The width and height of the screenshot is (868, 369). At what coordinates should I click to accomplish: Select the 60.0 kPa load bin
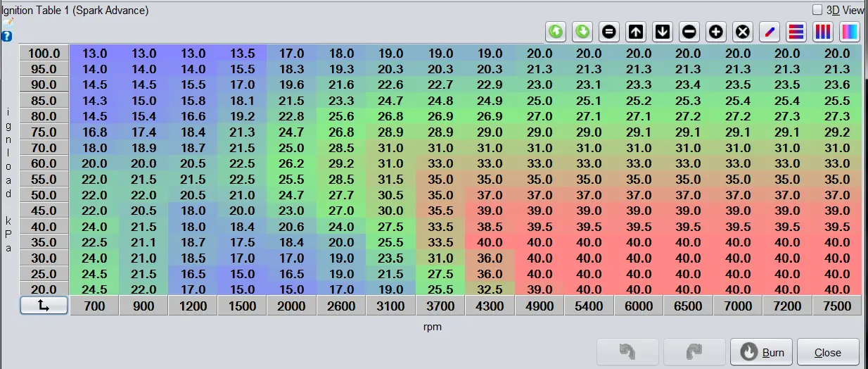(44, 163)
